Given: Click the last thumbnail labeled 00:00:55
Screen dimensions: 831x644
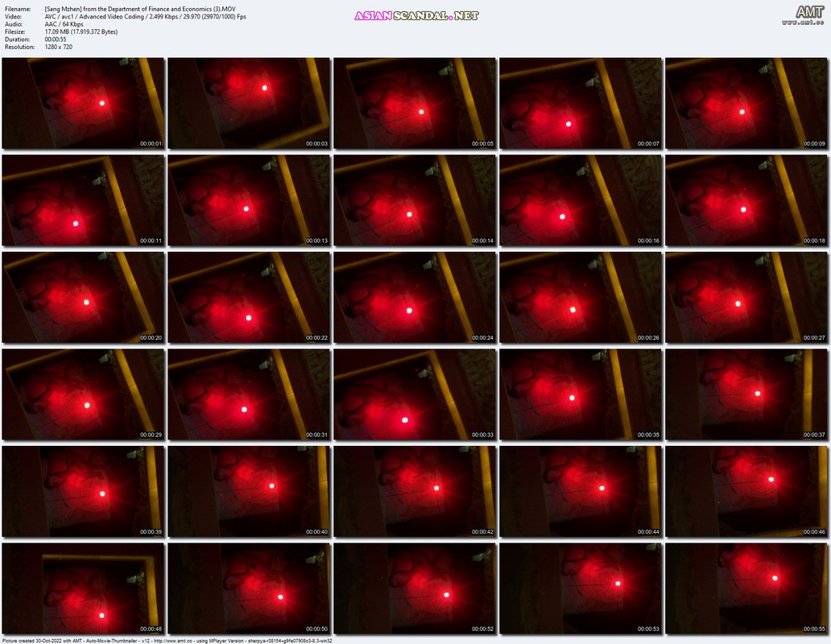Looking at the screenshot, I should (746, 588).
